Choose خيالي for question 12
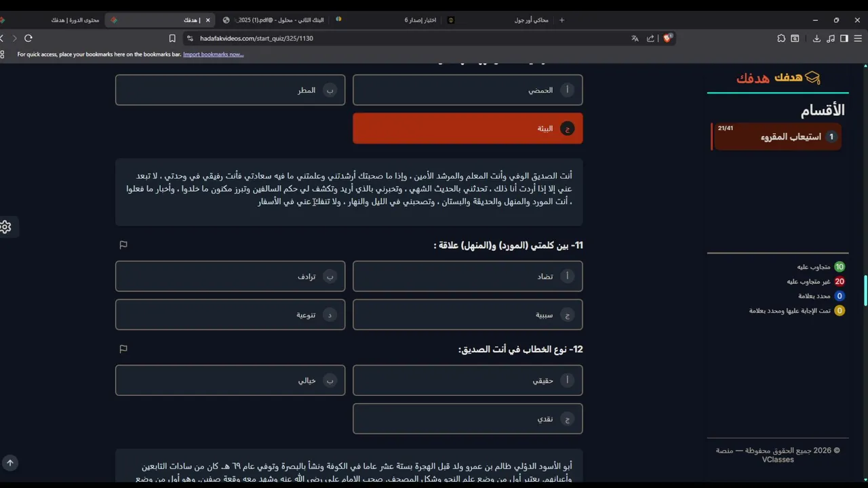 231,380
